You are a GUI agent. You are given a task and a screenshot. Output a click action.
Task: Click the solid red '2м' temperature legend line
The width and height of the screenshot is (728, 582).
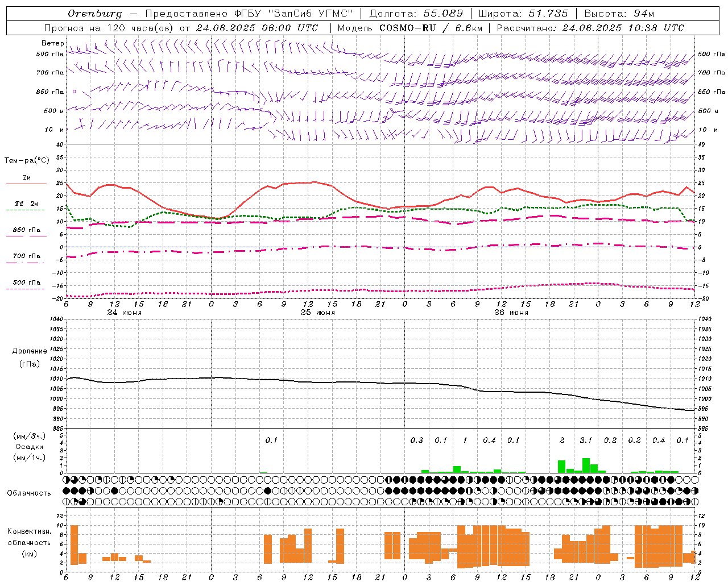click(26, 184)
